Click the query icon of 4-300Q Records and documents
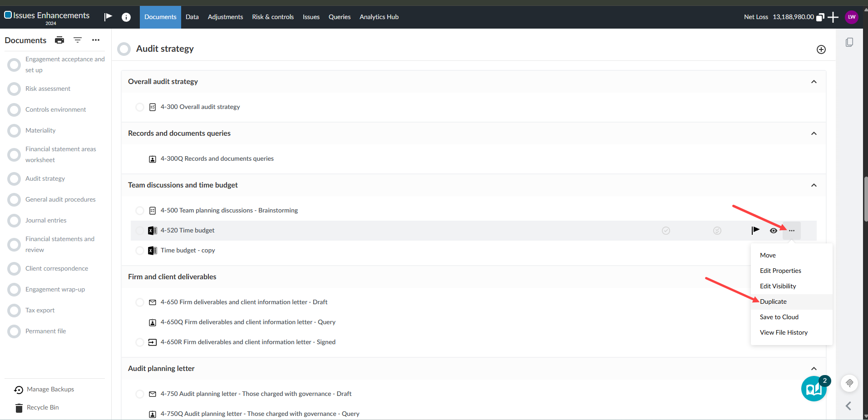This screenshot has width=868, height=420. click(153, 159)
